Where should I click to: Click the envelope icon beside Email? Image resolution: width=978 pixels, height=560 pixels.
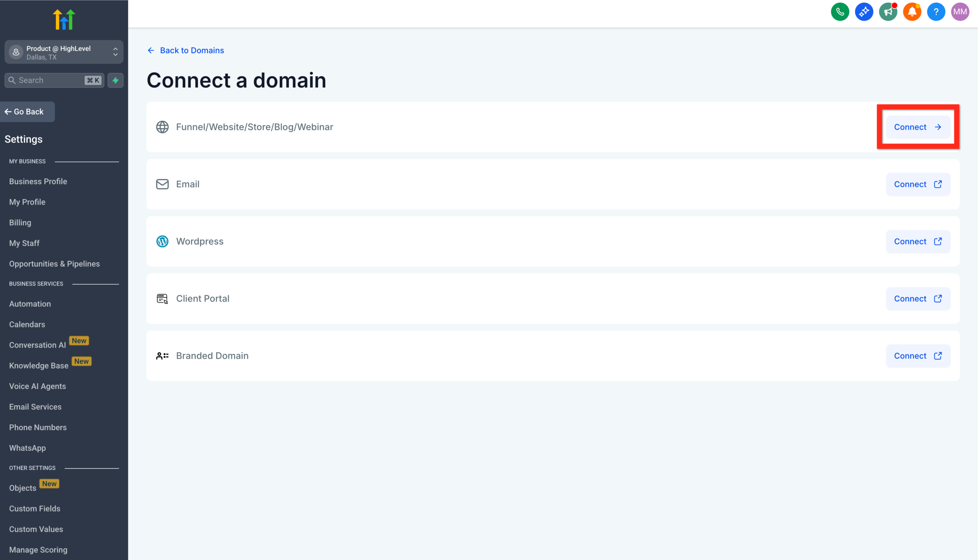click(x=162, y=184)
